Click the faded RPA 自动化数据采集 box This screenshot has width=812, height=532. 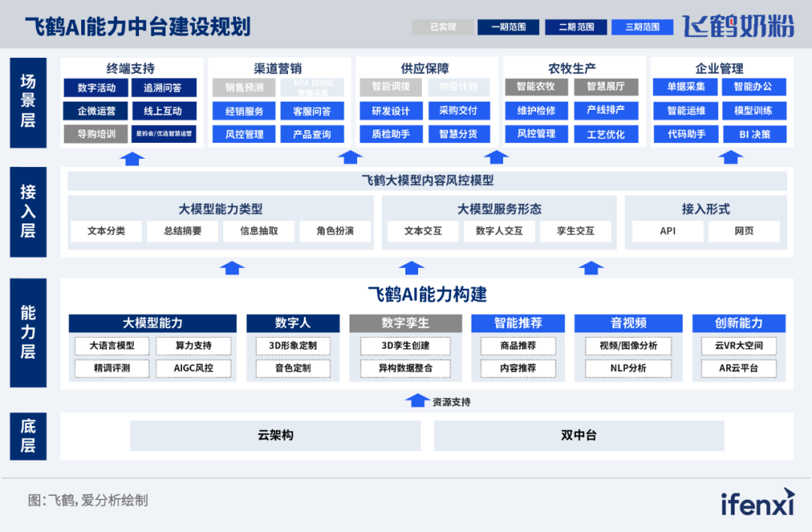point(312,87)
